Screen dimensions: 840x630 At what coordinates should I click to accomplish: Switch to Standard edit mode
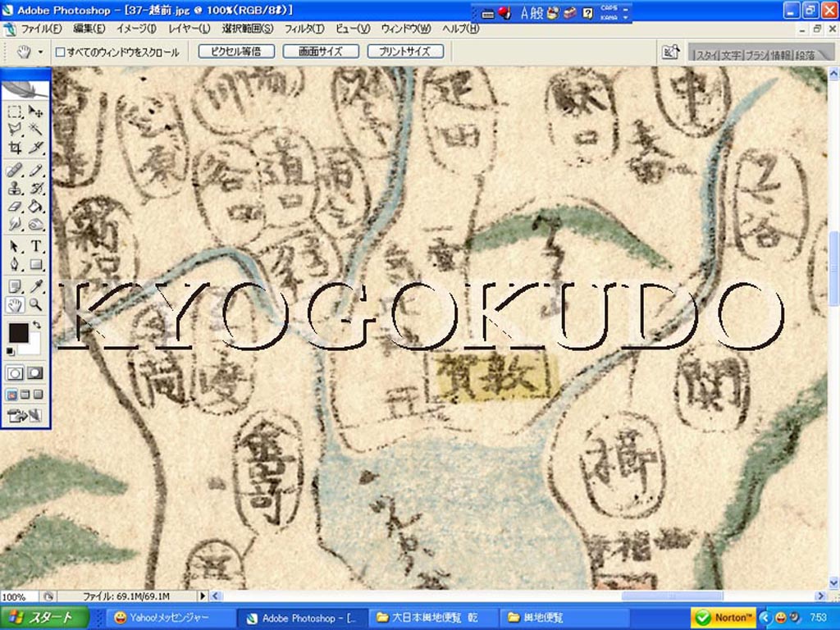[15, 373]
